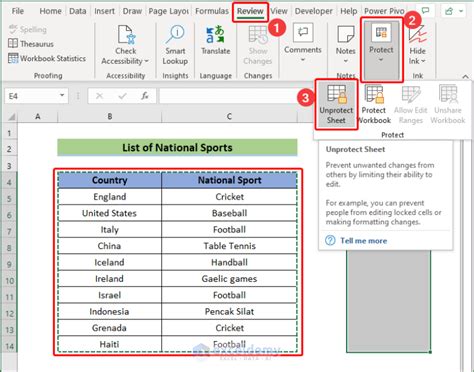474x372 pixels.
Task: Select column B header
Action: point(110,117)
